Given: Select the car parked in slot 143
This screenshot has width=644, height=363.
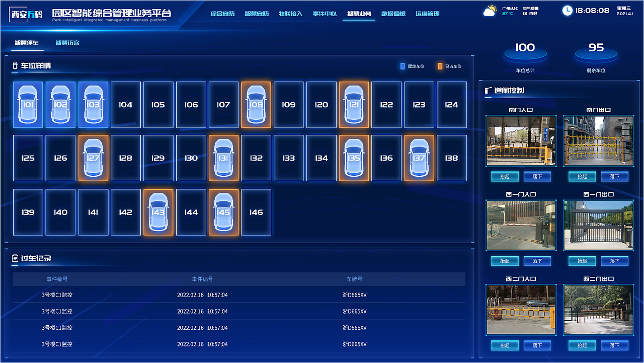Looking at the screenshot, I should click(x=158, y=212).
